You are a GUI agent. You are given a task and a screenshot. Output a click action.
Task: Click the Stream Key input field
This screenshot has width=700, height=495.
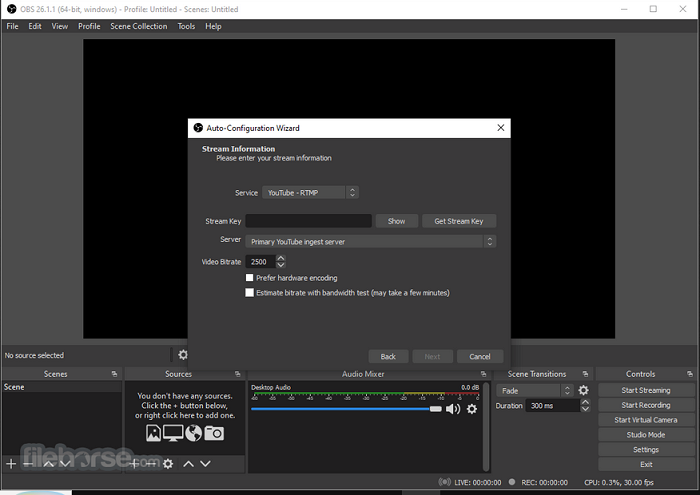coord(309,221)
